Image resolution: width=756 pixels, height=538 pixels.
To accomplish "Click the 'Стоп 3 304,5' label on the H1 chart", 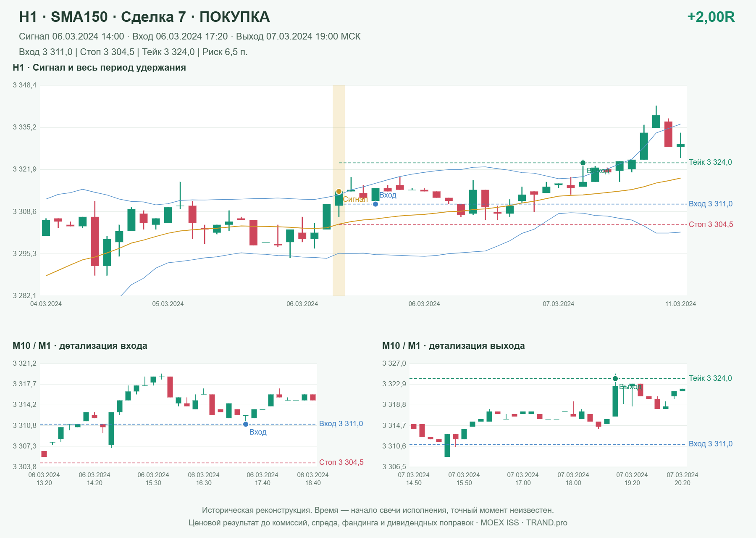I will [x=711, y=224].
